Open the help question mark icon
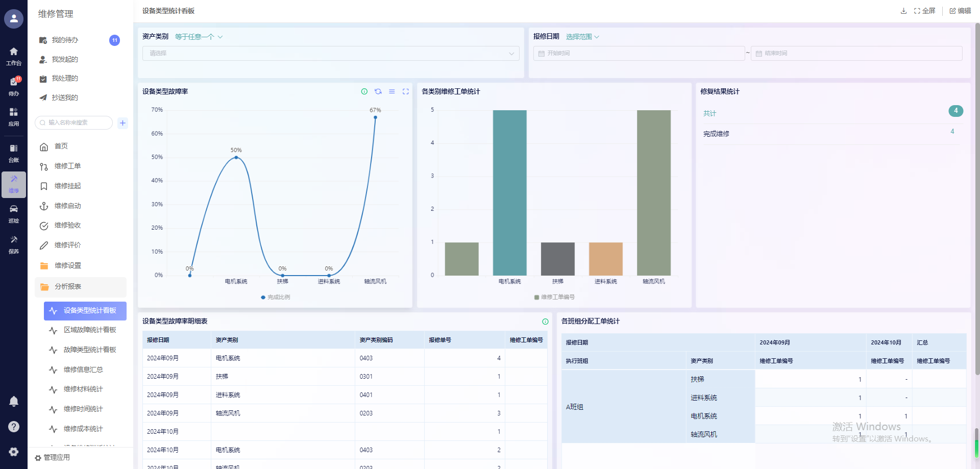Image resolution: width=980 pixels, height=469 pixels. tap(14, 427)
